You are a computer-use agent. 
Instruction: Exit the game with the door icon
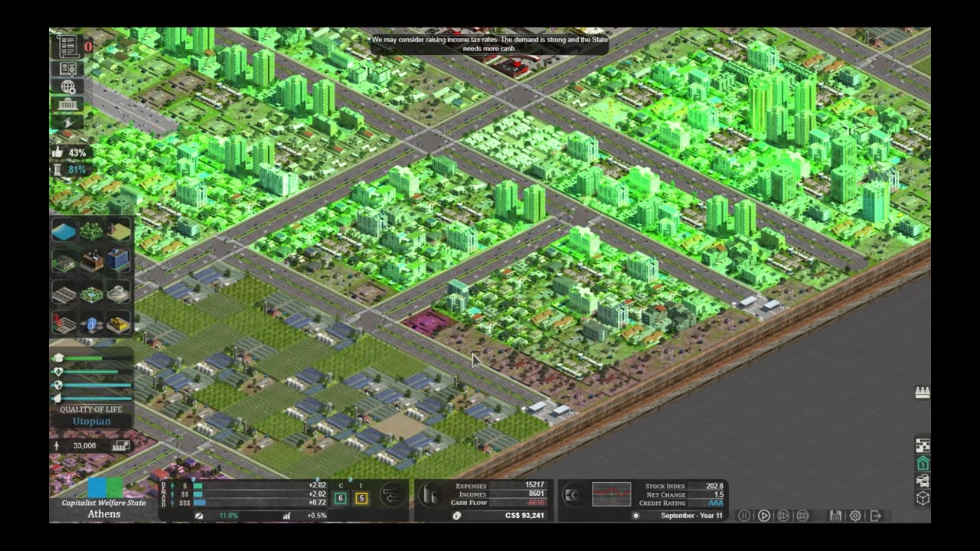(876, 516)
